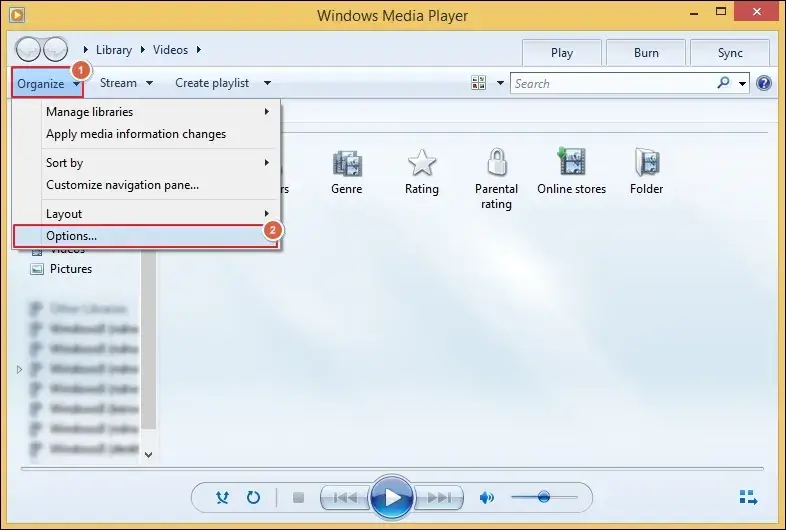This screenshot has height=530, width=786.
Task: Open the Rating view icon
Action: [x=422, y=163]
